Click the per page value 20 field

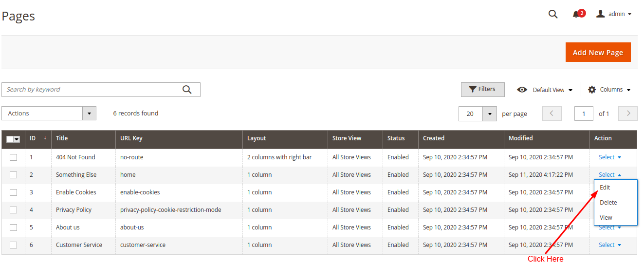point(471,114)
